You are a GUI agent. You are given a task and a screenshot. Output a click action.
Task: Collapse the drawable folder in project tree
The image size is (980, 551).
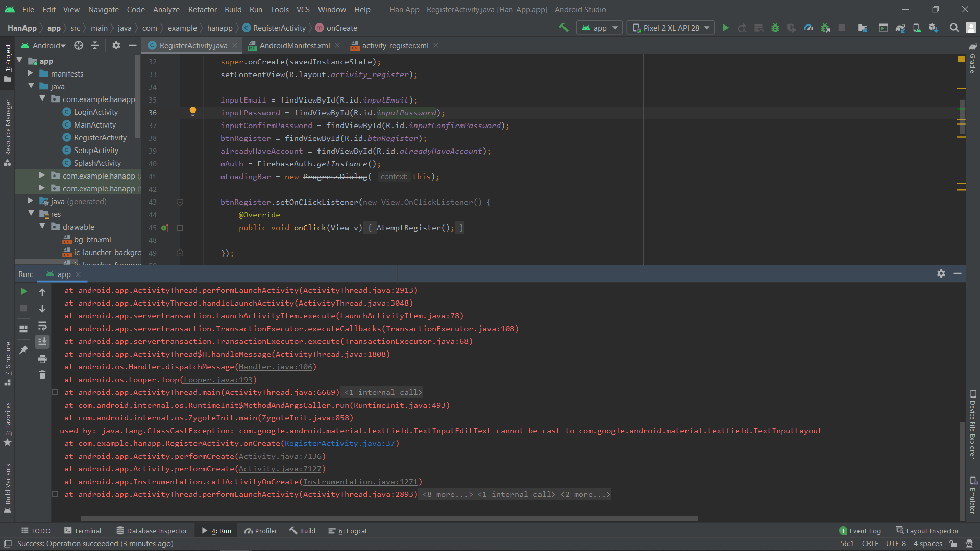pos(42,227)
